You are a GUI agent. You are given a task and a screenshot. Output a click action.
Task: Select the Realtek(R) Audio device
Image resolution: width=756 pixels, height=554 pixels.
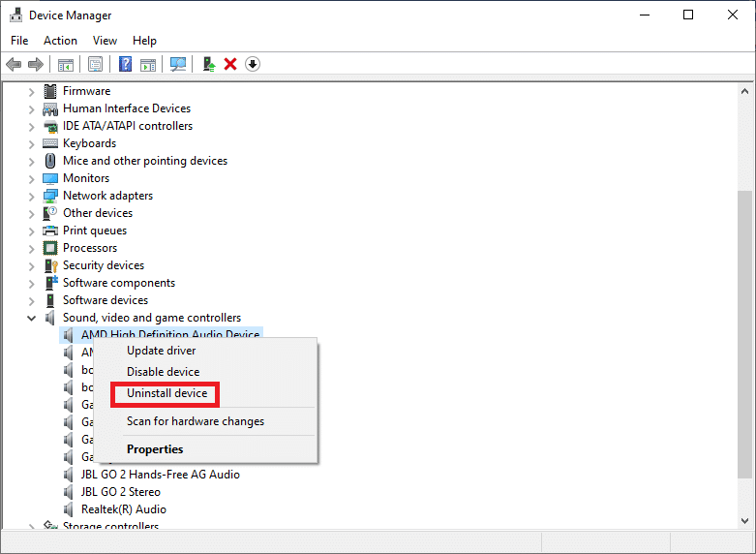(x=123, y=509)
